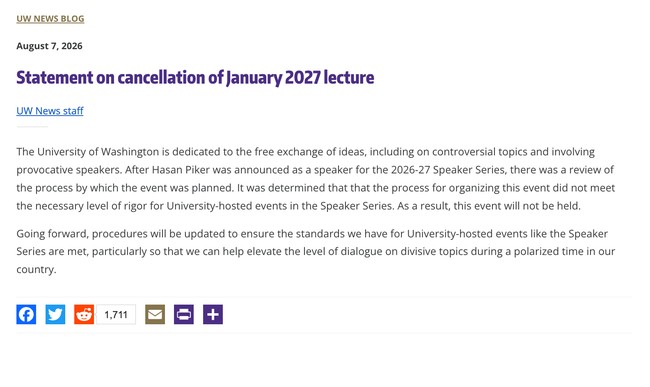
Task: Share the statement on Facebook
Action: (26, 314)
